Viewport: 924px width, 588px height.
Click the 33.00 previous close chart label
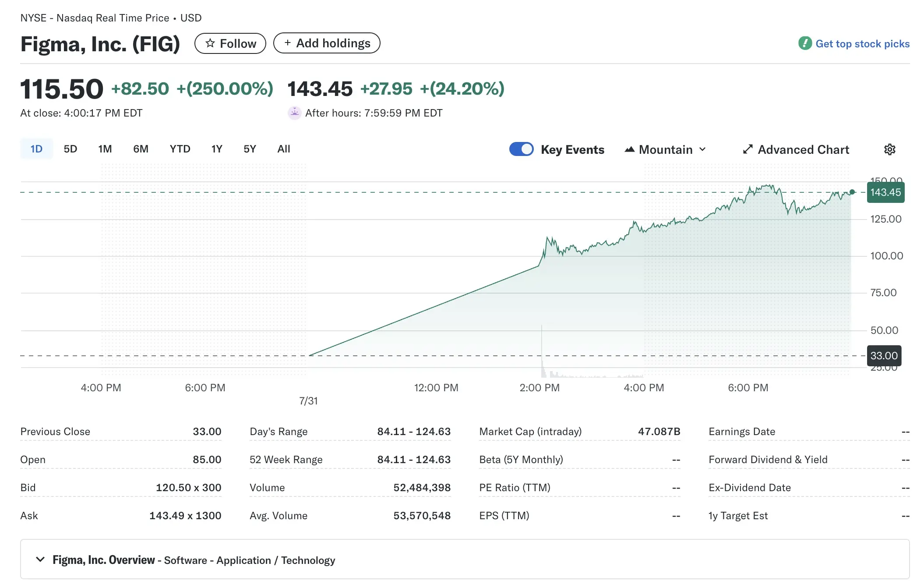point(884,355)
